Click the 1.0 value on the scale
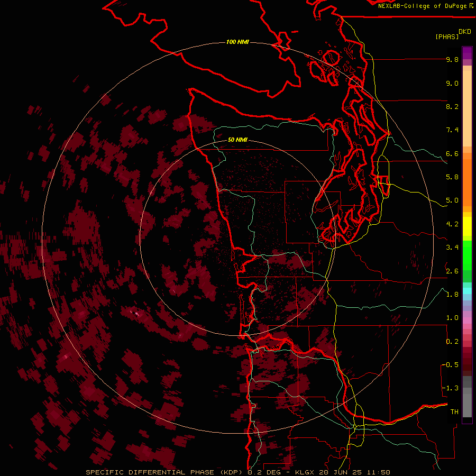This screenshot has height=476, width=476. coord(452,318)
